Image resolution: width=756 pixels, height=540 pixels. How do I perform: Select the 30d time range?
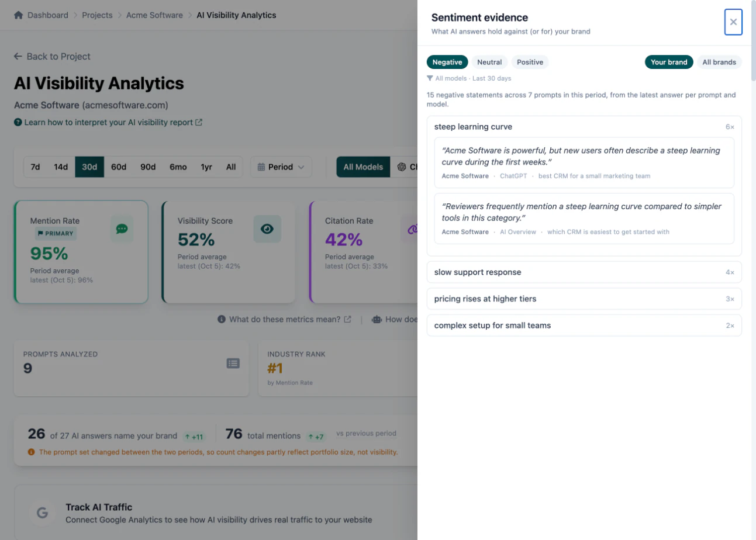coord(89,167)
